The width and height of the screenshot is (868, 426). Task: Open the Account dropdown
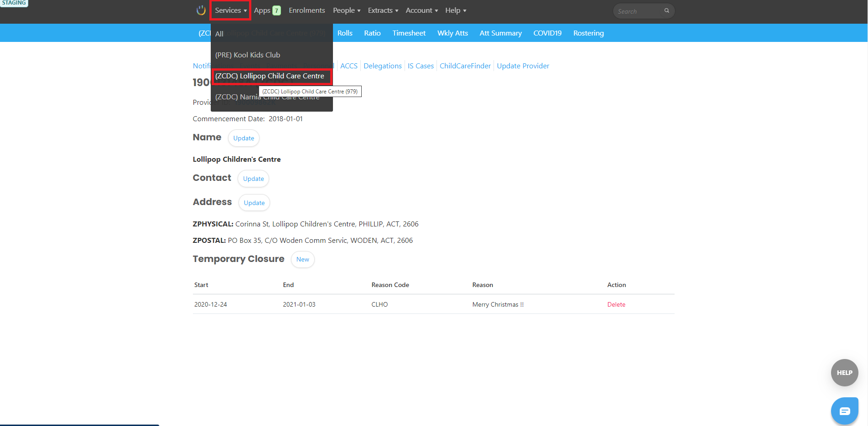point(422,10)
